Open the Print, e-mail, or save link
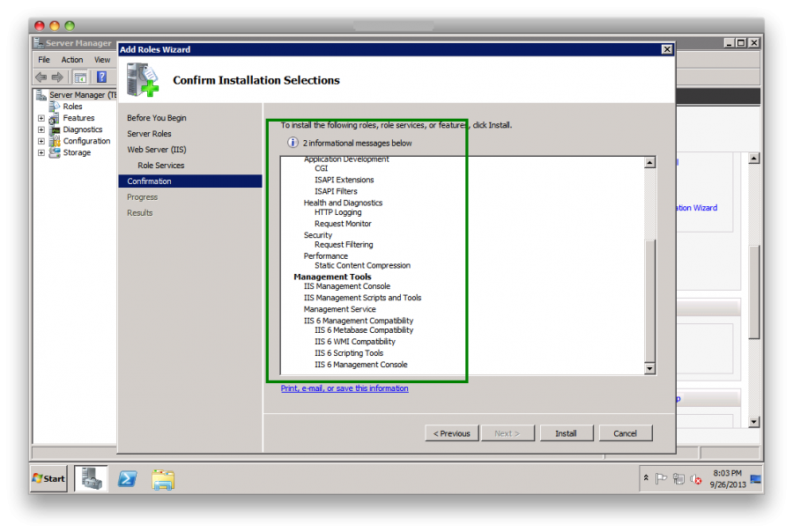Viewport: 793px width, 532px height. click(x=344, y=388)
